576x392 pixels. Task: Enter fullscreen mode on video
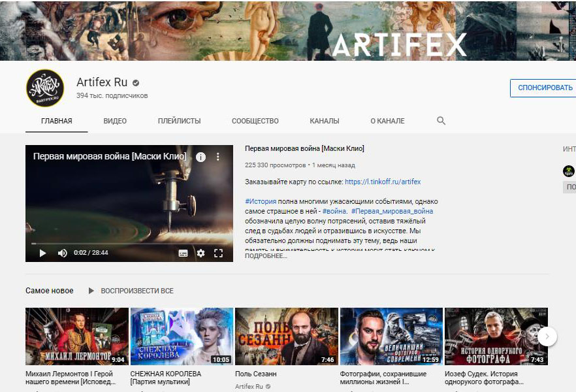coord(219,253)
